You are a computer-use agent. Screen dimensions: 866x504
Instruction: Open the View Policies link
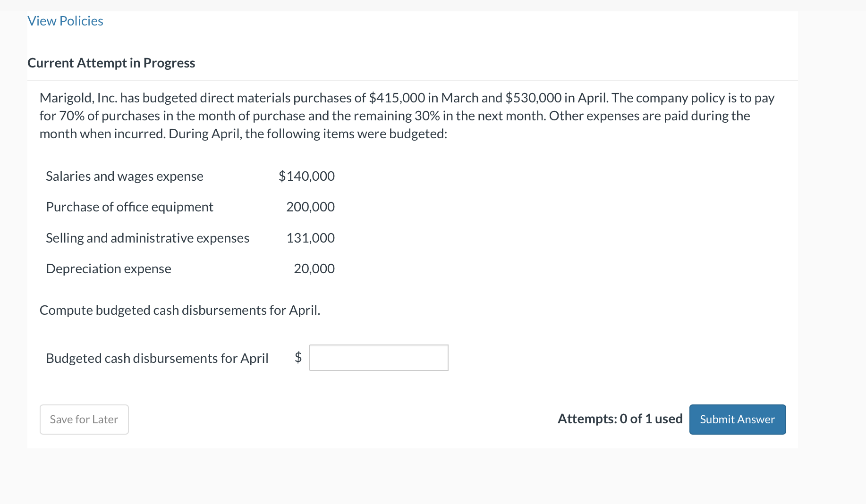[65, 21]
